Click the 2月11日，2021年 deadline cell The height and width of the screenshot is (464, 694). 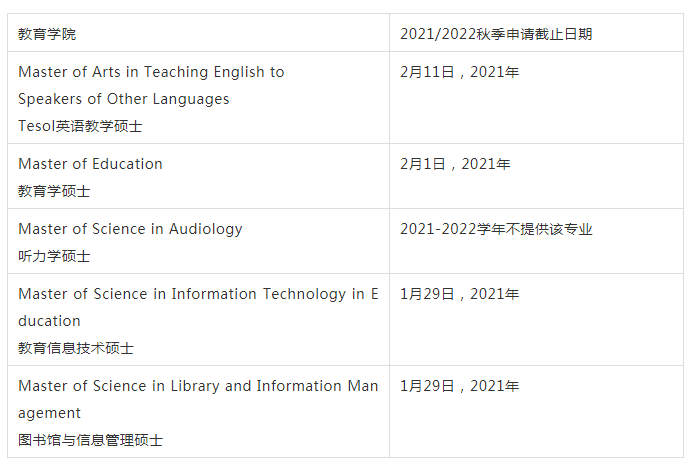click(536, 97)
